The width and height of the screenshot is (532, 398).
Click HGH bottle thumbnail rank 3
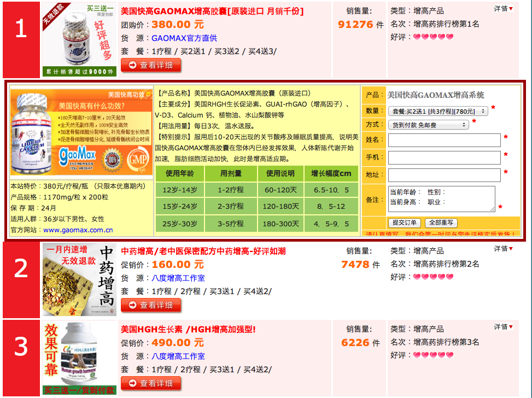[79, 358]
